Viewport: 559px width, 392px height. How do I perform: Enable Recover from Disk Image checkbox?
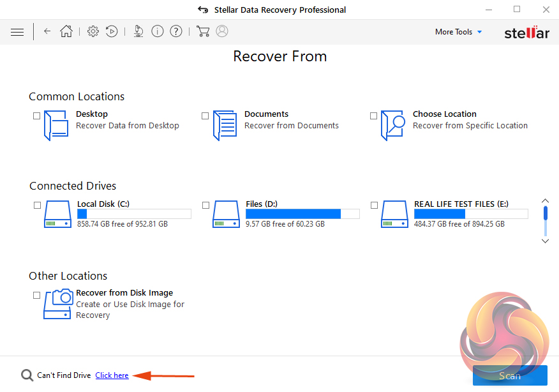pyautogui.click(x=36, y=296)
